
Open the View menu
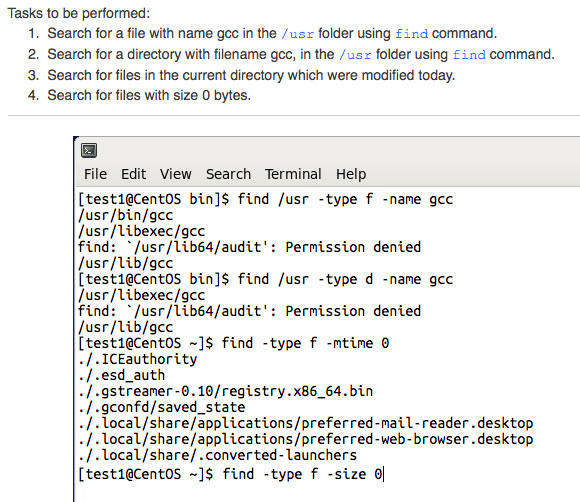[x=176, y=174]
